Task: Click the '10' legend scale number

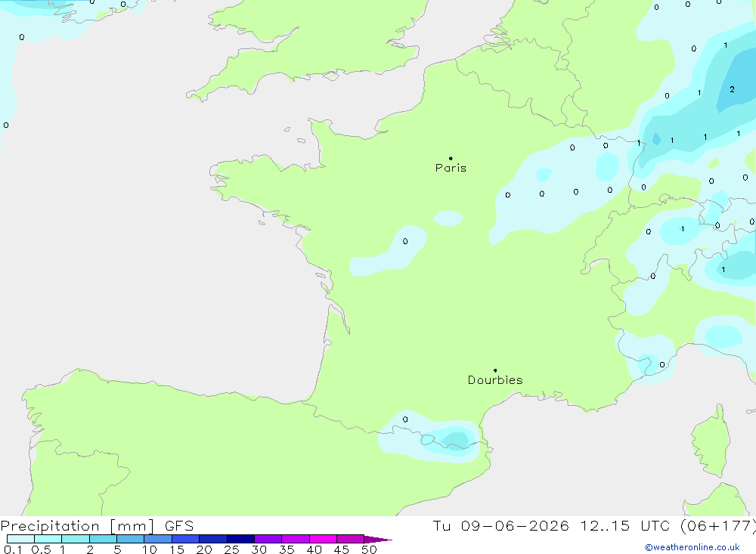Action: pos(150,549)
